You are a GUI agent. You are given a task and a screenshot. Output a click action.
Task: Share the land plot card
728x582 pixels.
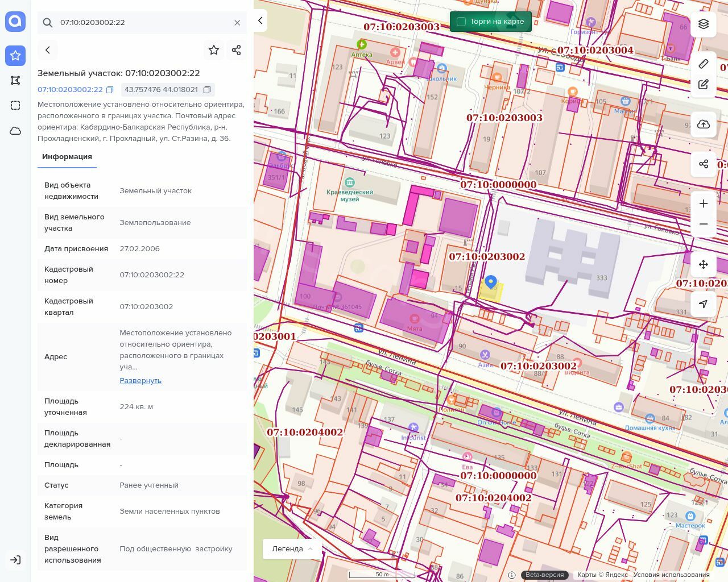tap(237, 50)
